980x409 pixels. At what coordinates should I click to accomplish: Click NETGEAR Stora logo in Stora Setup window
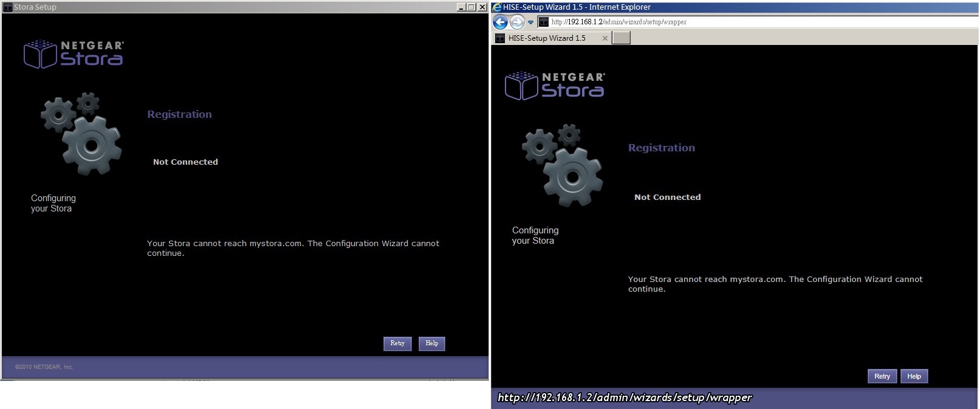74,54
